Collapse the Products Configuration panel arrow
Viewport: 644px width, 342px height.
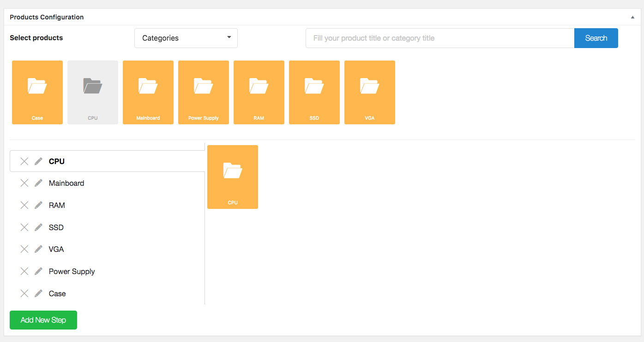(x=632, y=17)
